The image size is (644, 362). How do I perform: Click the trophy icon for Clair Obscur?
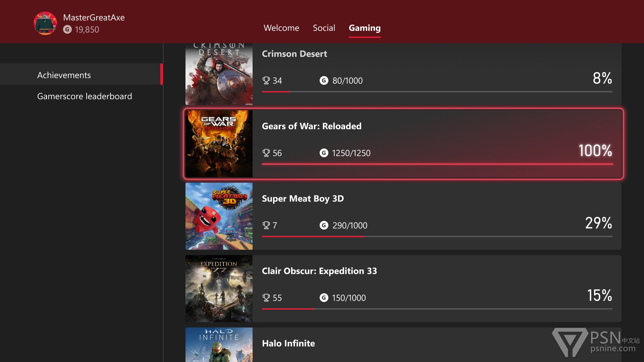tap(266, 298)
